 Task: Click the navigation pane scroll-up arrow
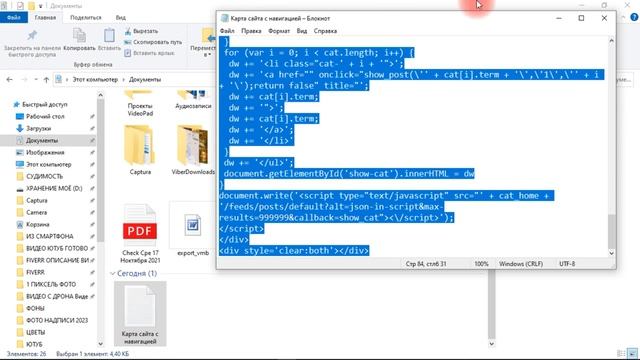pos(100,95)
